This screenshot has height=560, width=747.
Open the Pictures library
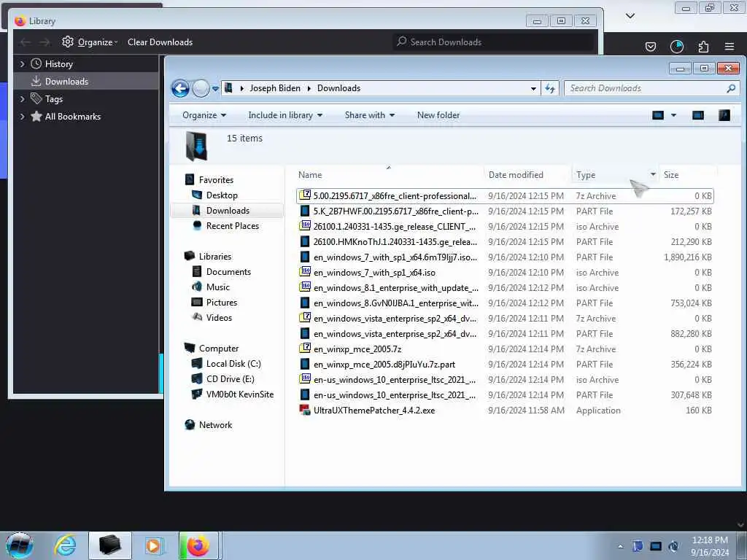pyautogui.click(x=222, y=303)
